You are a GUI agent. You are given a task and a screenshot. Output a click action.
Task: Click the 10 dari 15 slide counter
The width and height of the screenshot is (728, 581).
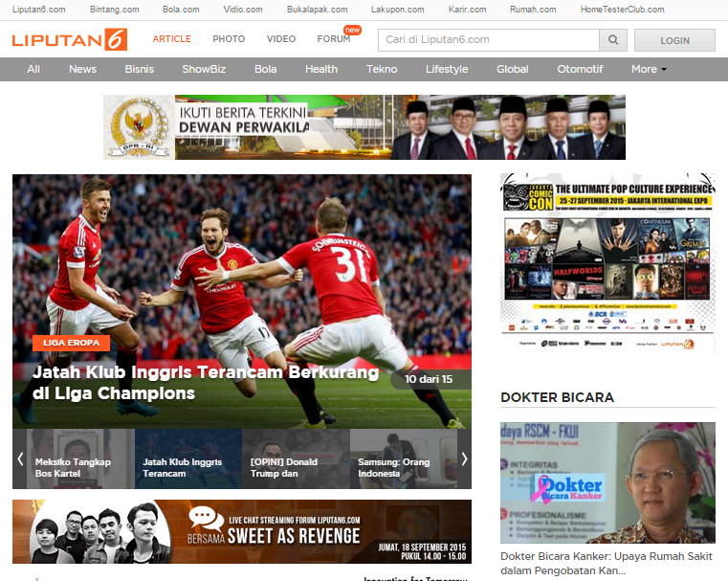429,379
